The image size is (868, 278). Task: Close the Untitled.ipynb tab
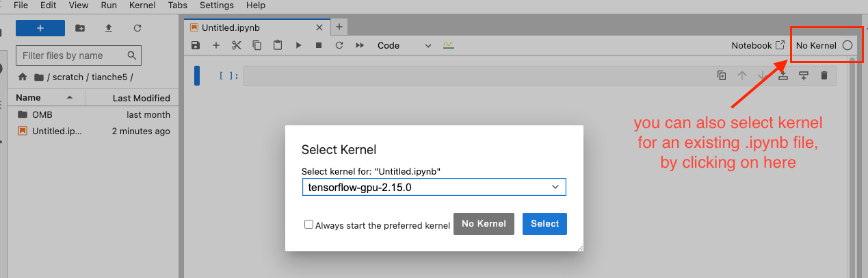point(319,27)
